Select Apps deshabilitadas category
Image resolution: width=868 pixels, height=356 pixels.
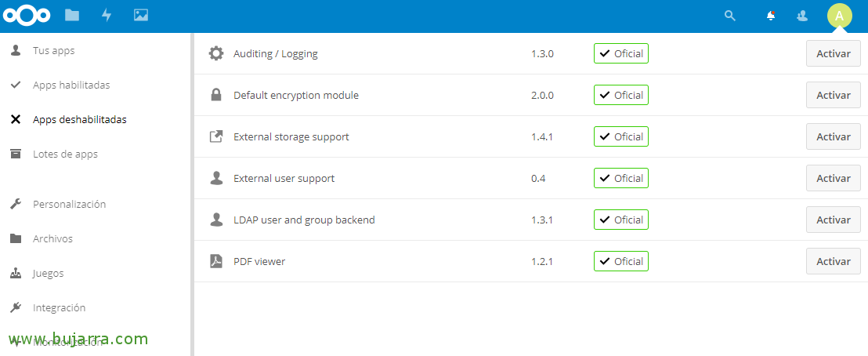pyautogui.click(x=79, y=119)
